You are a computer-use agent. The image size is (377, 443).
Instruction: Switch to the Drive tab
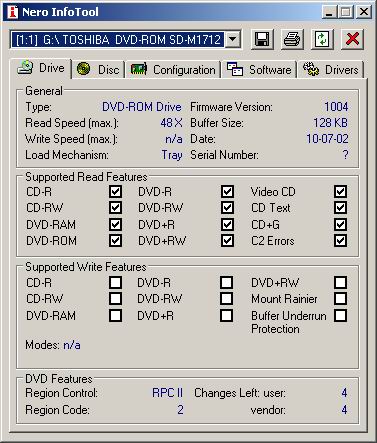coord(41,68)
